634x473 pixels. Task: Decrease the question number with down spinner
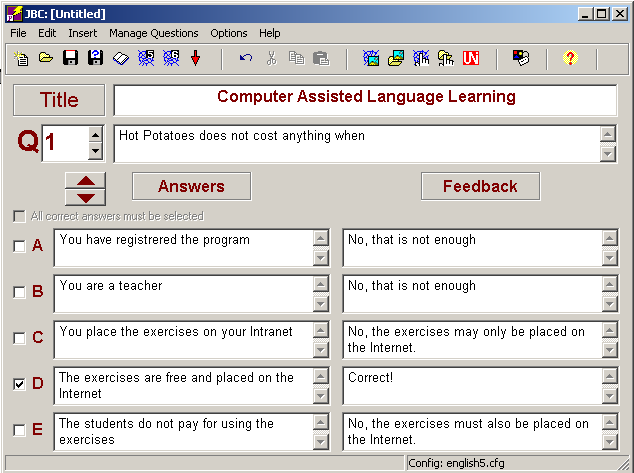click(x=95, y=151)
